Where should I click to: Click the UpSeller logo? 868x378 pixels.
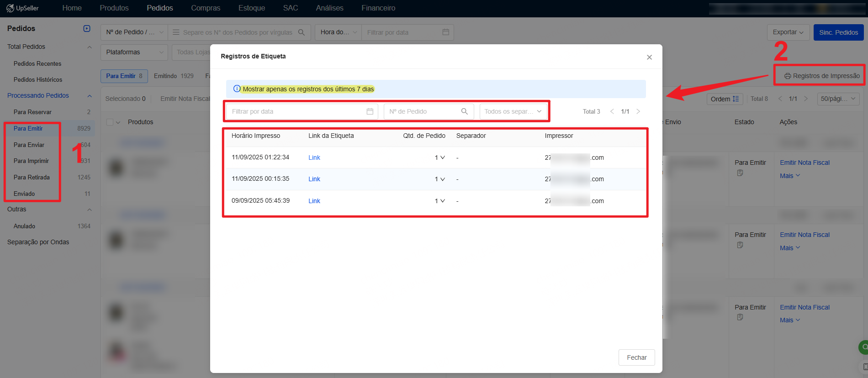[x=22, y=8]
